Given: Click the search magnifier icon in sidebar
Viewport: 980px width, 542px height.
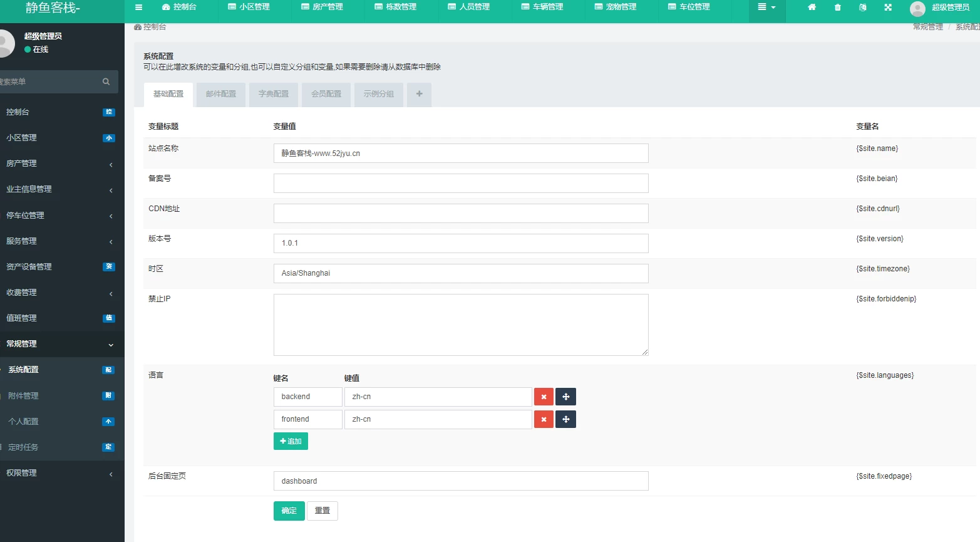Looking at the screenshot, I should (x=106, y=81).
